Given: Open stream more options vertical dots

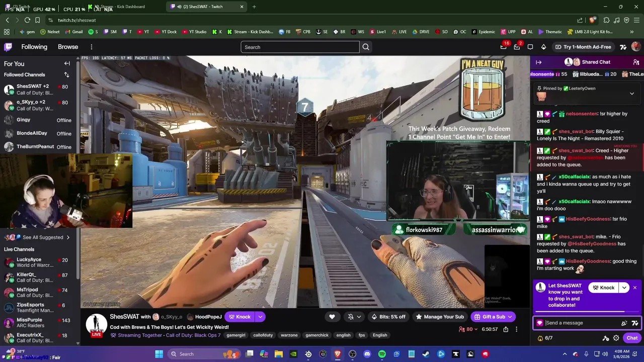Looking at the screenshot, I should click(x=516, y=329).
